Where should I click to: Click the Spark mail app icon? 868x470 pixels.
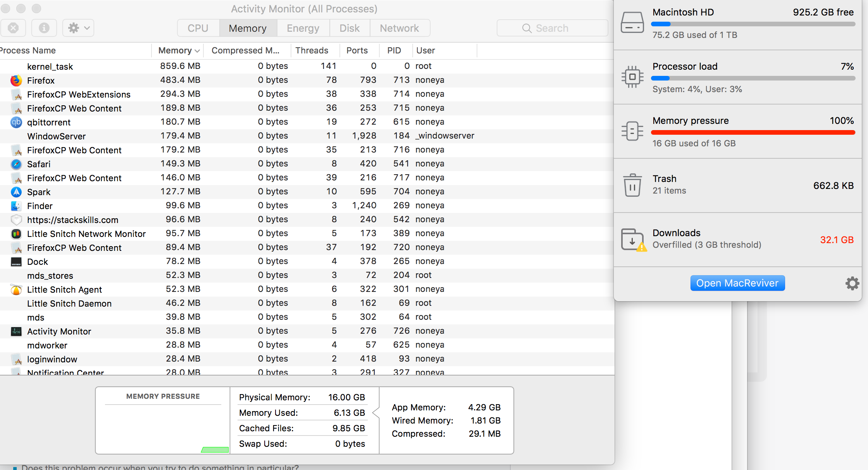pyautogui.click(x=16, y=192)
